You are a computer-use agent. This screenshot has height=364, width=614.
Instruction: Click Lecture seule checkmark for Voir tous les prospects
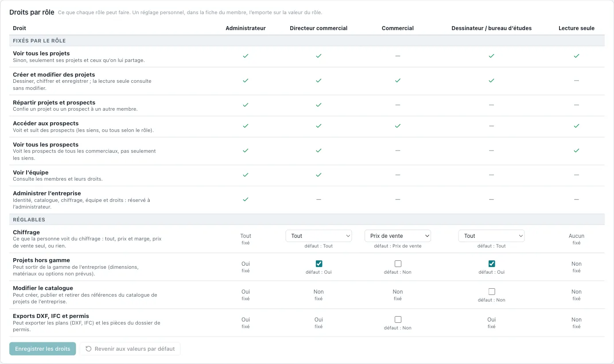pyautogui.click(x=576, y=151)
